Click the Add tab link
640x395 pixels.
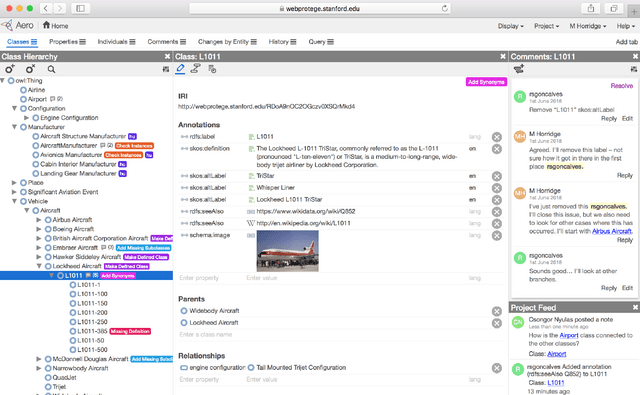(627, 42)
